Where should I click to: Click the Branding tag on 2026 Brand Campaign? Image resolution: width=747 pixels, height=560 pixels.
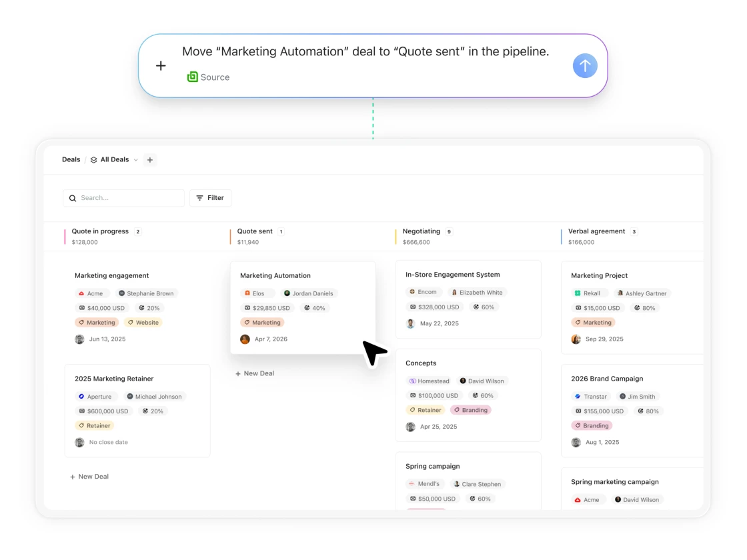pyautogui.click(x=591, y=425)
